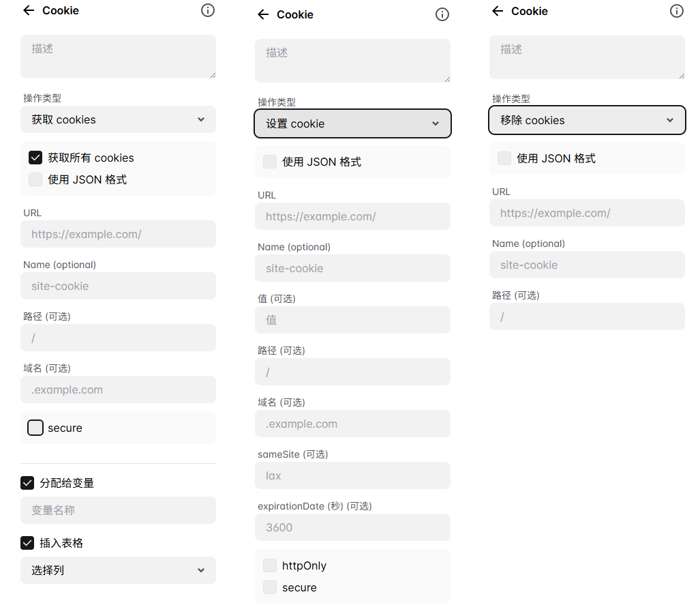Disable the 分配给变量 checkbox
This screenshot has height=605, width=700.
click(x=27, y=483)
